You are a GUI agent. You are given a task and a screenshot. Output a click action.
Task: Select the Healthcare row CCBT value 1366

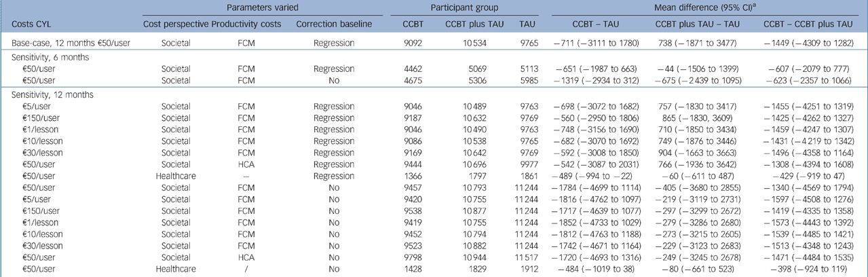(x=415, y=176)
